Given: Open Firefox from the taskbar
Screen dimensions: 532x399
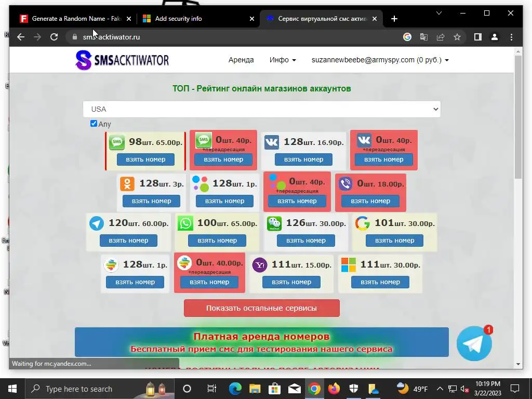Looking at the screenshot, I should 334,389.
